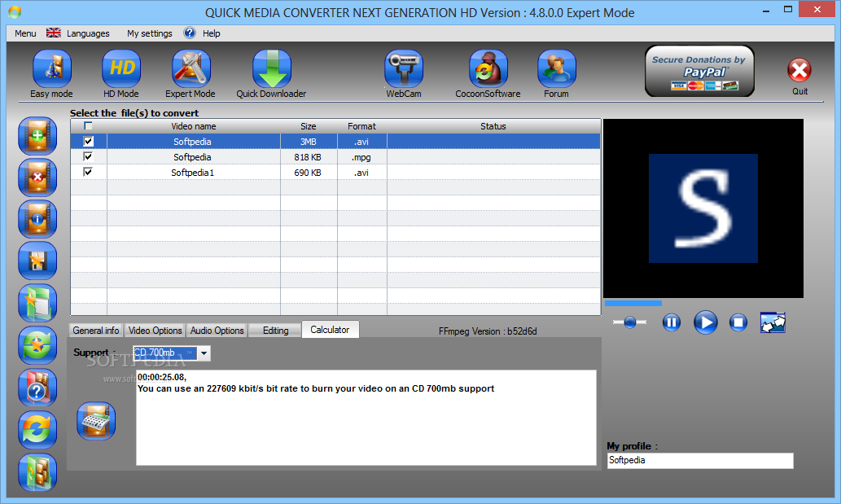Add a video file with the green plus icon

[37, 136]
